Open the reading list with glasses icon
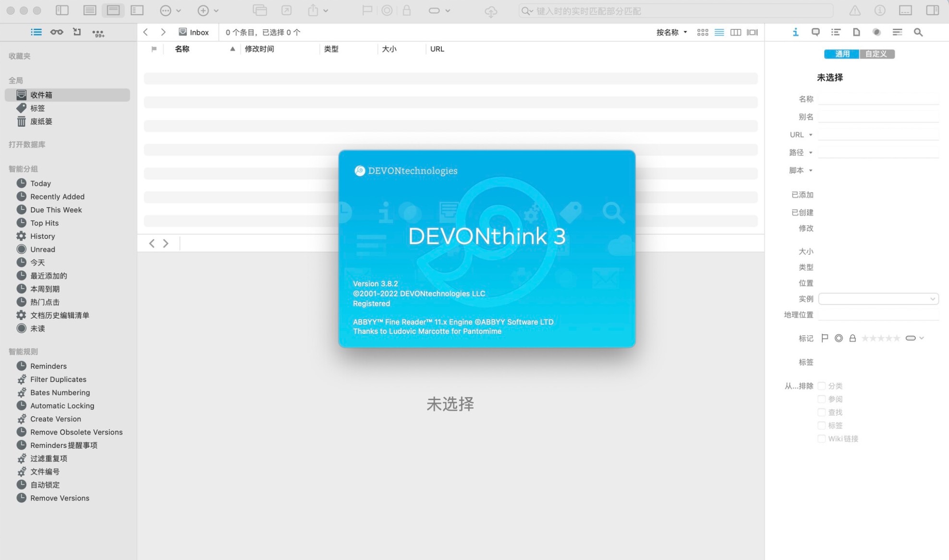949x560 pixels. coord(56,32)
